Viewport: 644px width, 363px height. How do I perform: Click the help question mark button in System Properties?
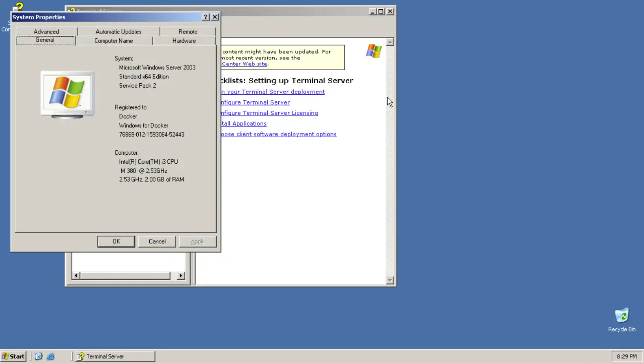coord(206,17)
